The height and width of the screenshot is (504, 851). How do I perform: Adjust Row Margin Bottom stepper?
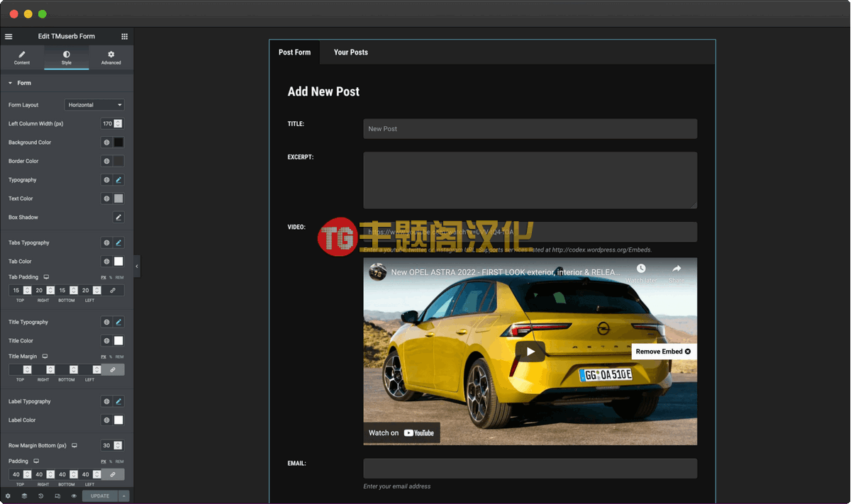click(x=118, y=446)
